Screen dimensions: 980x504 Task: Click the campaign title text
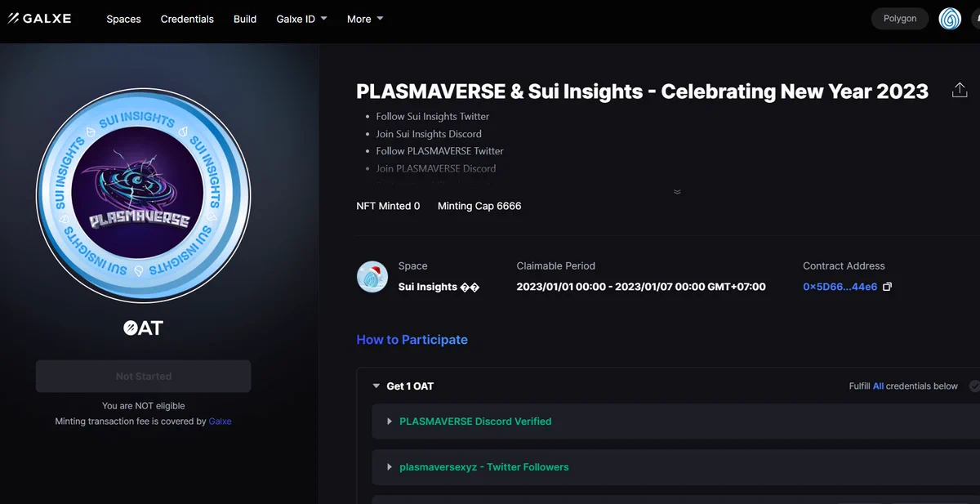643,91
